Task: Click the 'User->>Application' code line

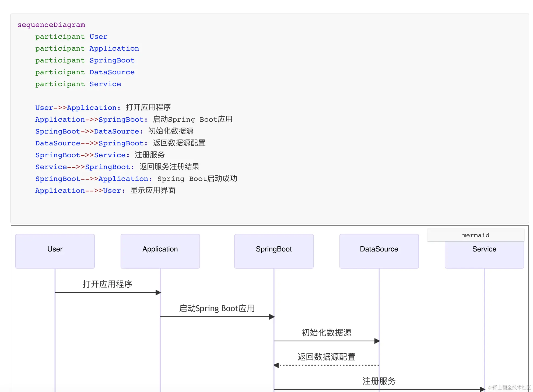Action: click(103, 107)
